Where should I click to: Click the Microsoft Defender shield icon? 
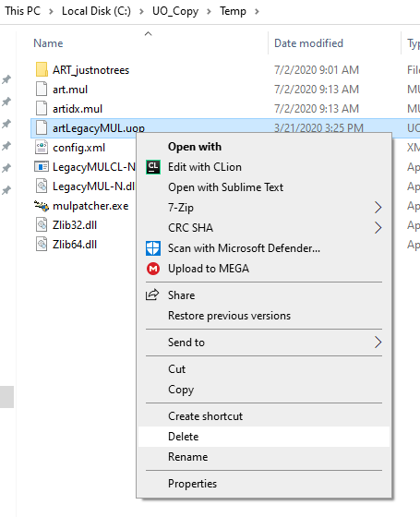point(153,248)
